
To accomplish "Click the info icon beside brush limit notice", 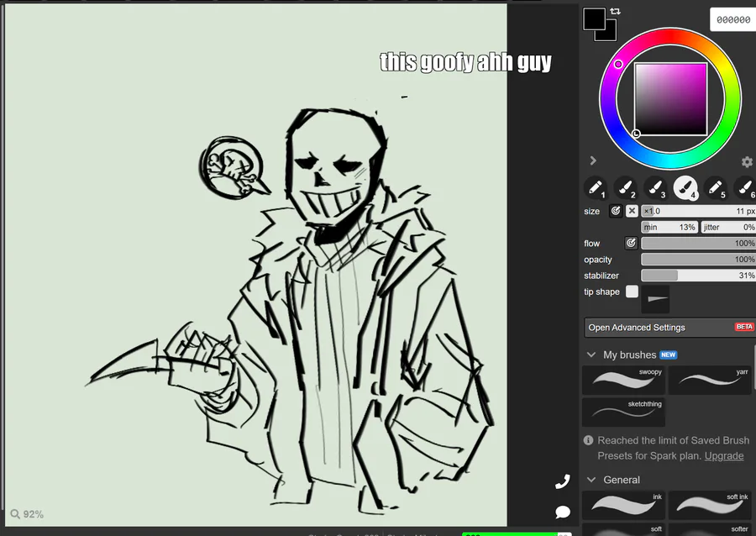I will (588, 440).
